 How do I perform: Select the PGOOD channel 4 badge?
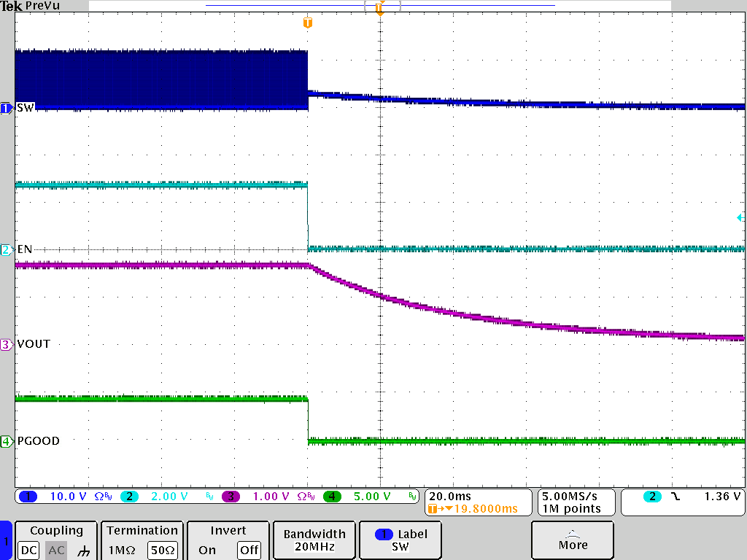(x=7, y=441)
